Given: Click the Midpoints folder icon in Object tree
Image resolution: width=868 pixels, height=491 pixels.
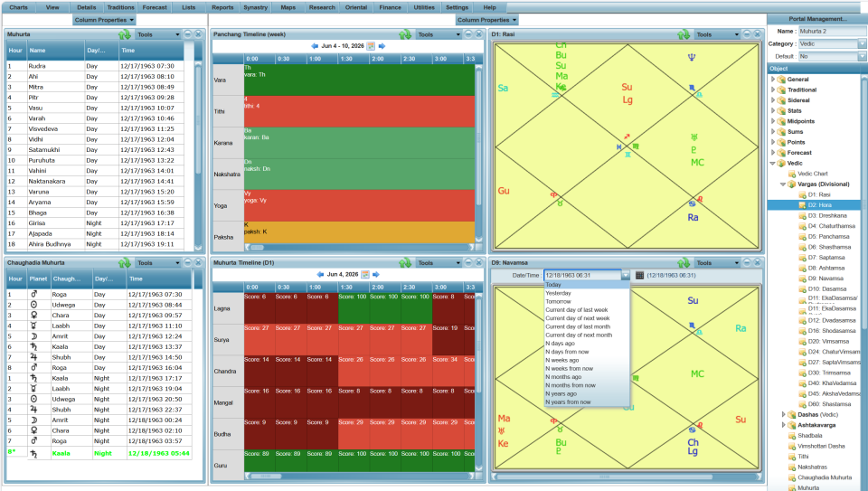Looking at the screenshot, I should pos(781,121).
